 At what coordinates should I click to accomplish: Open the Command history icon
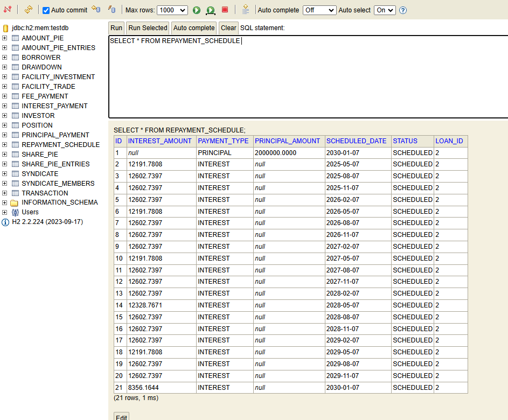[x=246, y=10]
